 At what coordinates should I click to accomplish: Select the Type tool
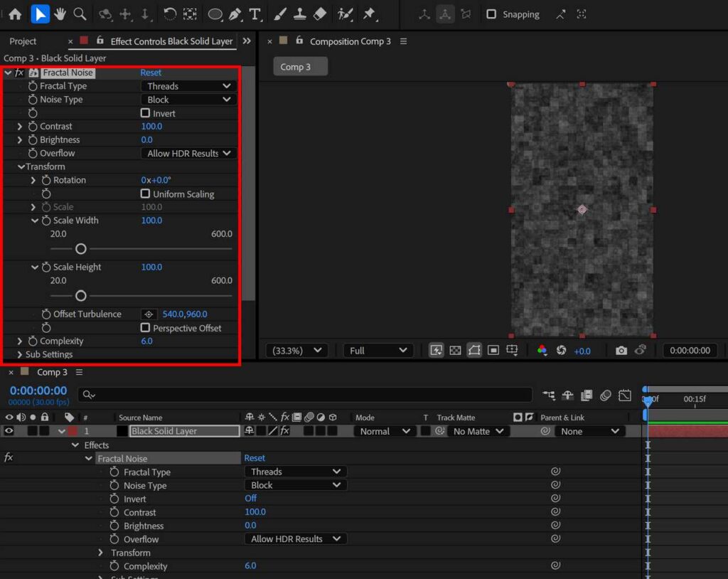(x=255, y=14)
